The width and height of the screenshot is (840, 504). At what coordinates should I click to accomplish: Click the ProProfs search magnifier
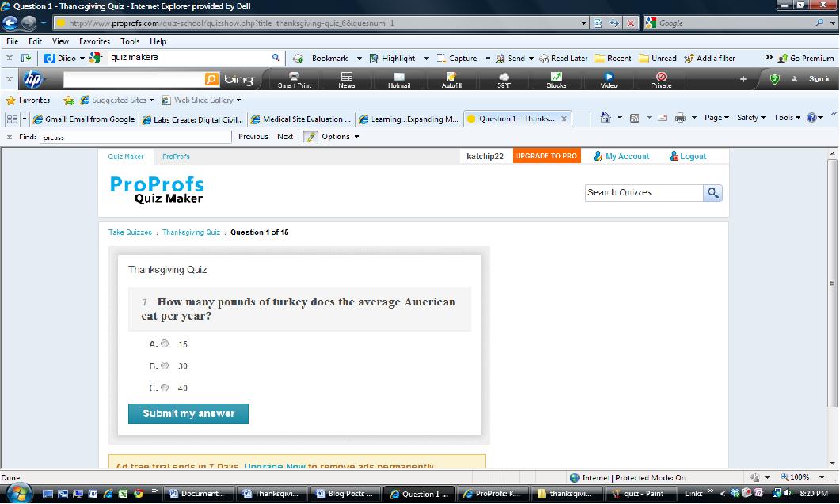point(712,192)
